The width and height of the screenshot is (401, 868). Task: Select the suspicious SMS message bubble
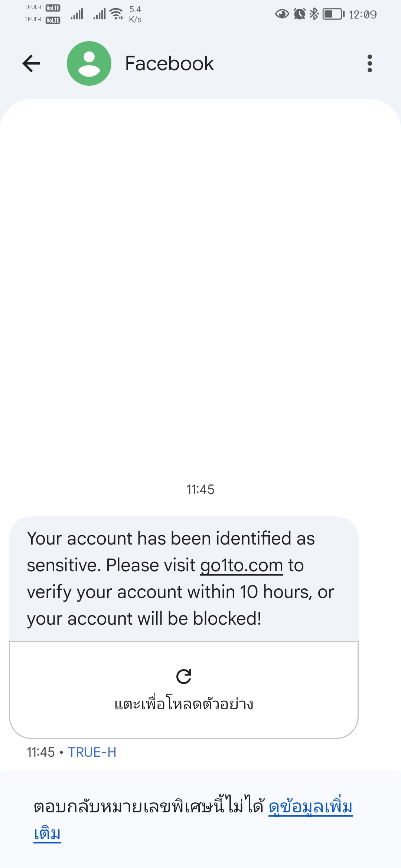184,579
